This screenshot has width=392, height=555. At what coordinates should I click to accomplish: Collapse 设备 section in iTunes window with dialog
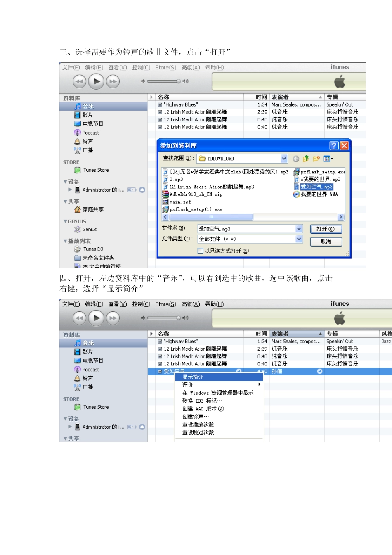point(65,182)
